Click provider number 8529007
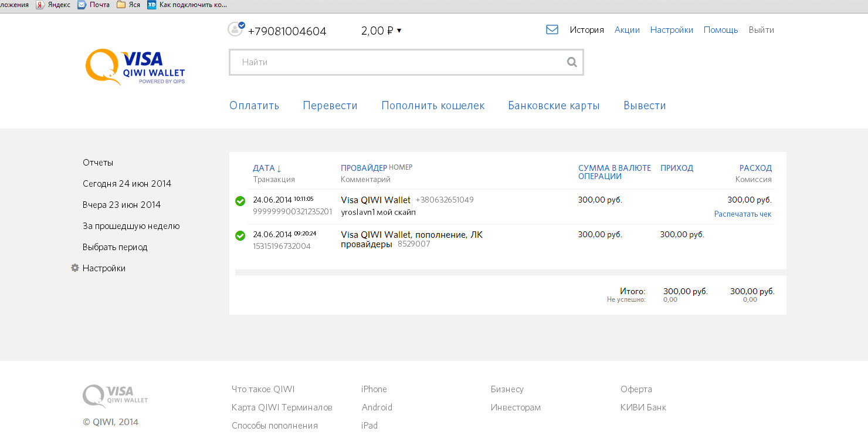This screenshot has height=438, width=868. 413,244
